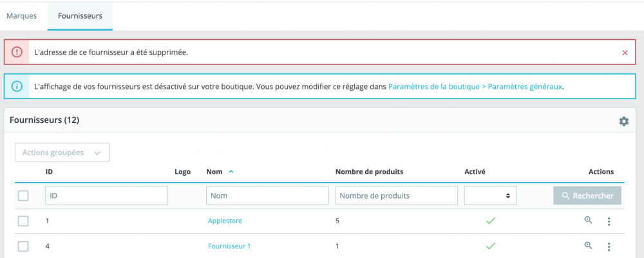Toggle the Activé checkmark for Fournisseur 1
The image size is (644, 258).
pos(491,246)
